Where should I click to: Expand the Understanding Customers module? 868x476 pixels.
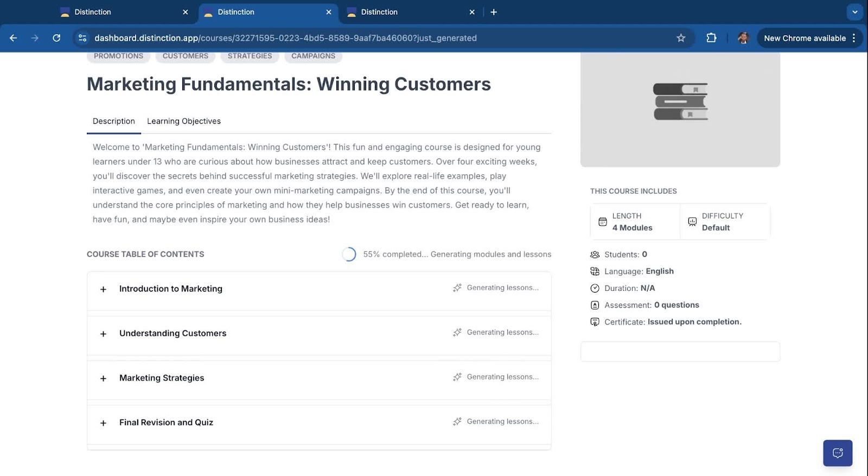103,334
